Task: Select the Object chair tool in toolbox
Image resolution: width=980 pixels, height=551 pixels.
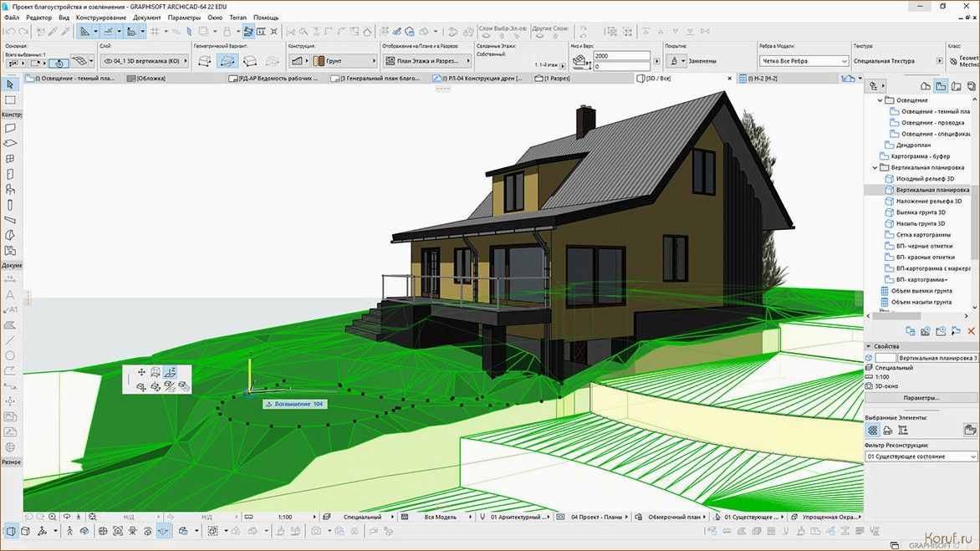Action: pyautogui.click(x=10, y=189)
